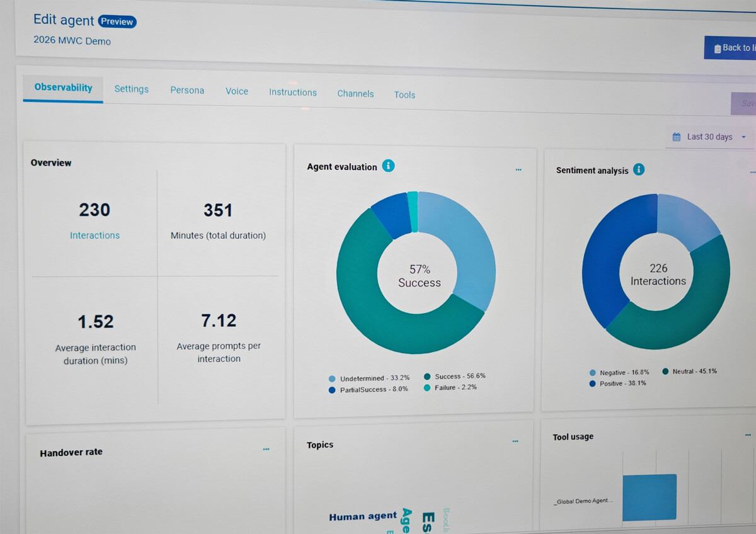Click the Agent evaluation info icon

point(389,166)
